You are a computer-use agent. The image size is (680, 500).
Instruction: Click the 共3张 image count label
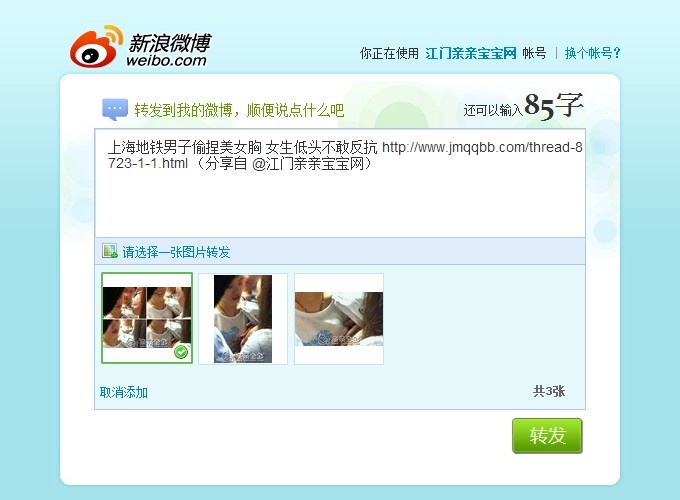point(549,391)
